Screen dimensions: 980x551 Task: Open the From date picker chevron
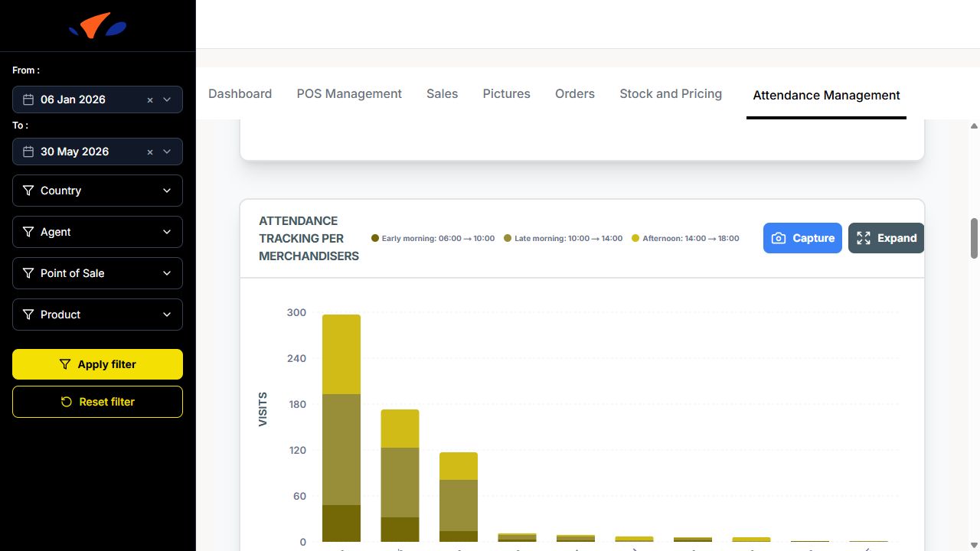(167, 99)
